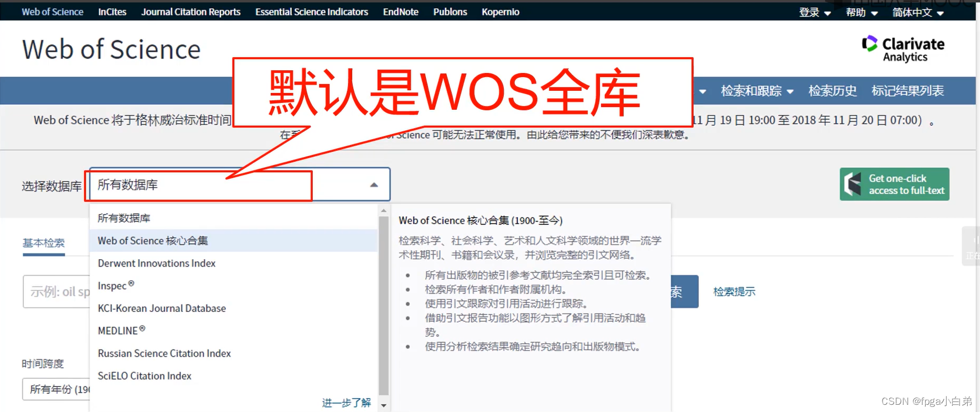This screenshot has width=980, height=412.
Task: Click the blue 检索 search button
Action: (x=684, y=292)
